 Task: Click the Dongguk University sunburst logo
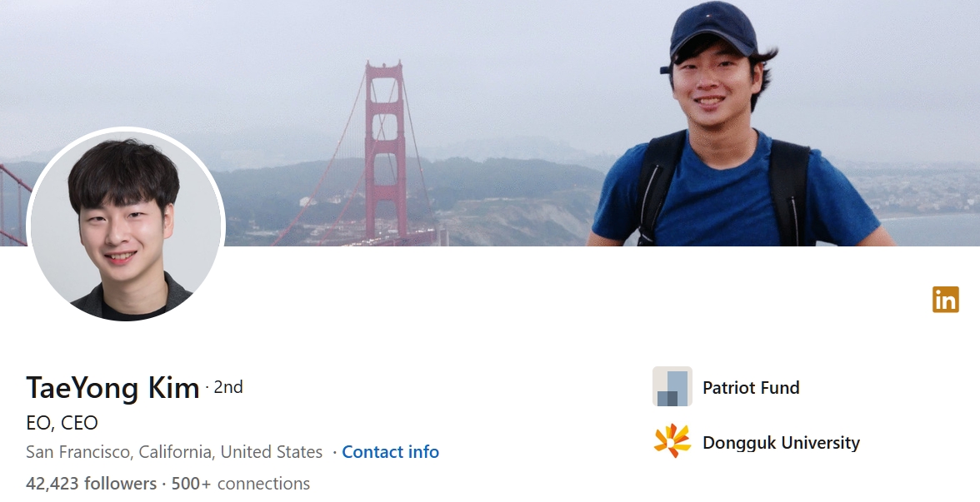click(672, 441)
